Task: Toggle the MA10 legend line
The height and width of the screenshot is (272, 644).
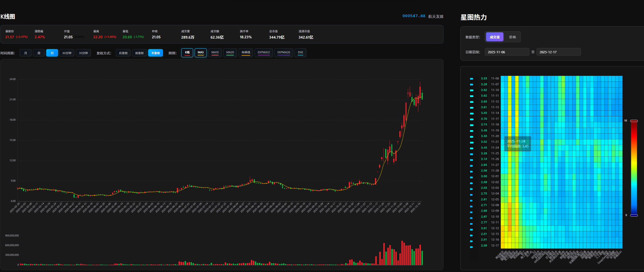Action: (x=215, y=53)
